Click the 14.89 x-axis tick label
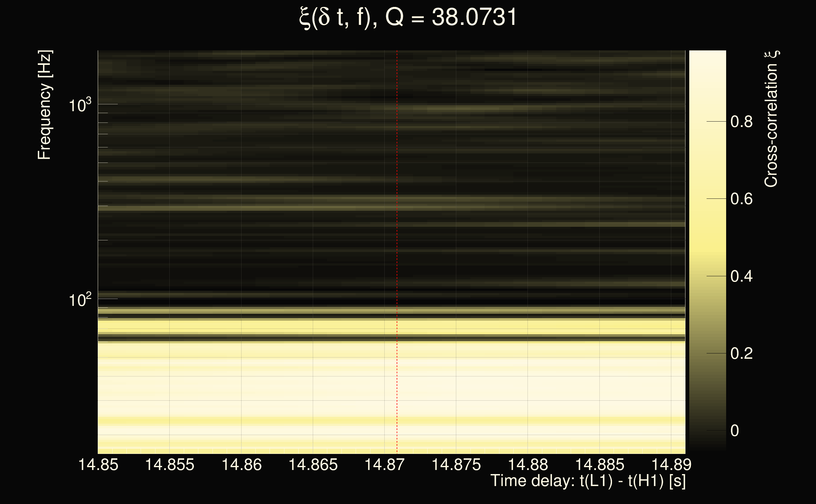This screenshot has height=504, width=816. pyautogui.click(x=671, y=465)
